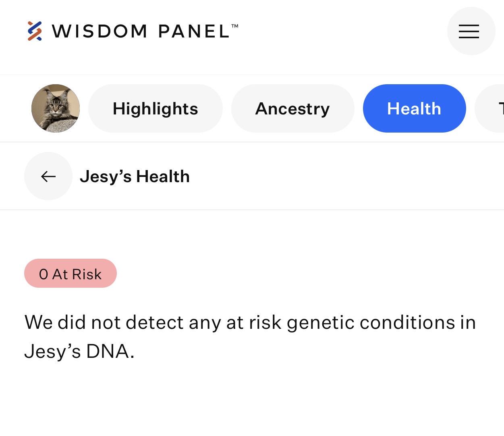This screenshot has height=436, width=504.
Task: Select the Health tab
Action: pos(415,108)
